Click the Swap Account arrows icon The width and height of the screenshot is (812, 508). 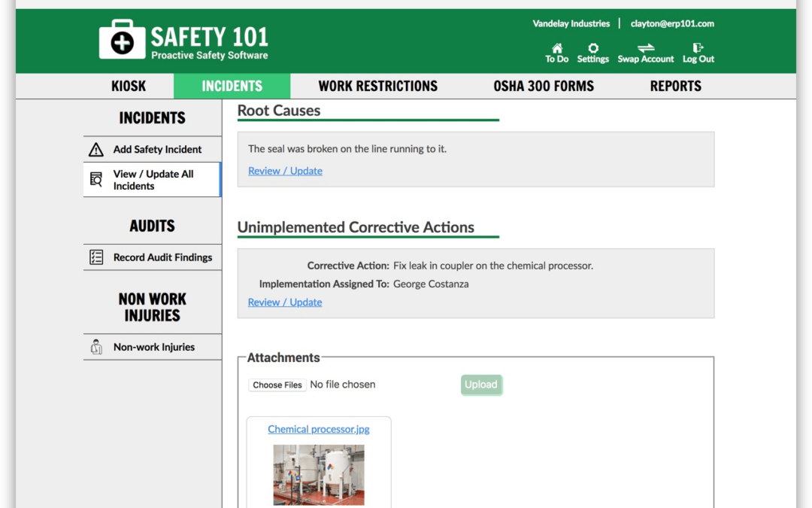(646, 48)
